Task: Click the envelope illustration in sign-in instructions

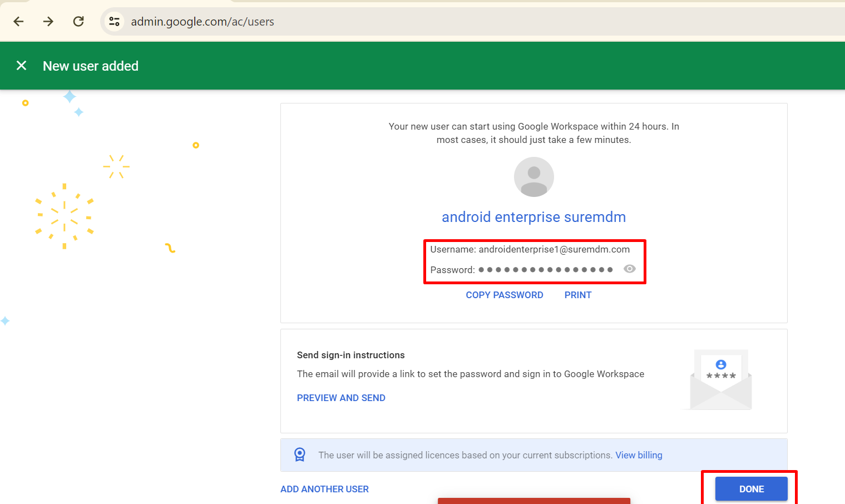Action: (721, 380)
